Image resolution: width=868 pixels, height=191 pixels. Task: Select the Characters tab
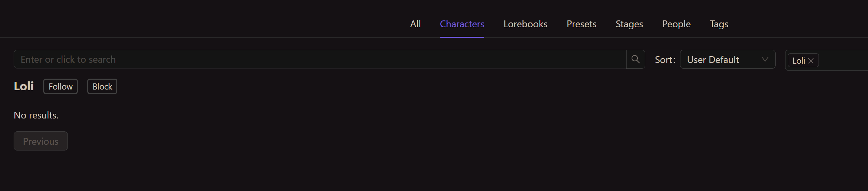tap(462, 24)
